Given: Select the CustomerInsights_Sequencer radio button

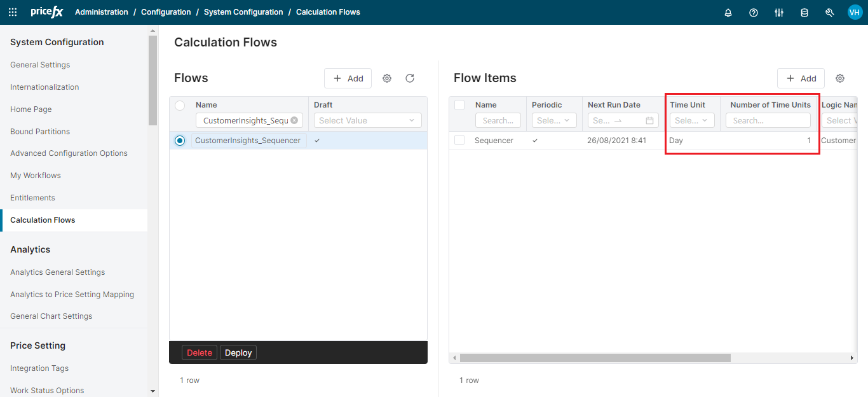Looking at the screenshot, I should (x=180, y=141).
